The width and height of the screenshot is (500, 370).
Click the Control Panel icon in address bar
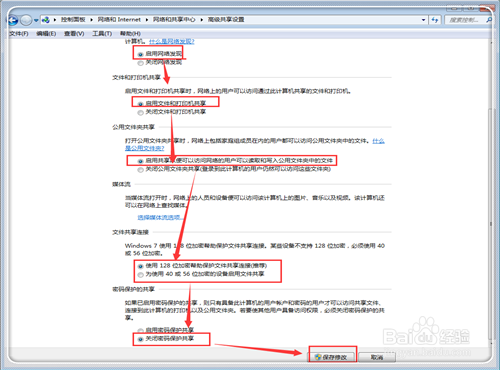pyautogui.click(x=46, y=20)
